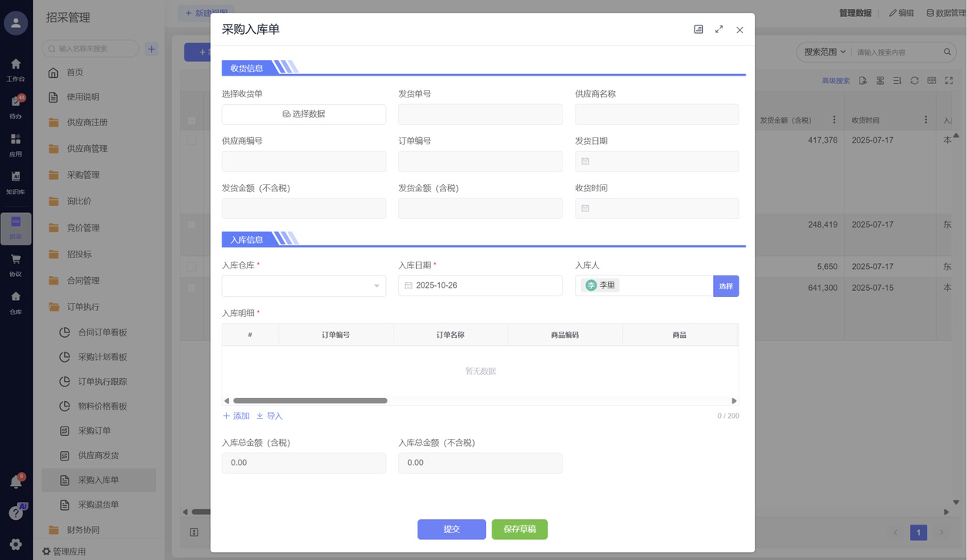The height and width of the screenshot is (560, 967).
Task: Click the 选择数据 select data field
Action: coord(303,114)
